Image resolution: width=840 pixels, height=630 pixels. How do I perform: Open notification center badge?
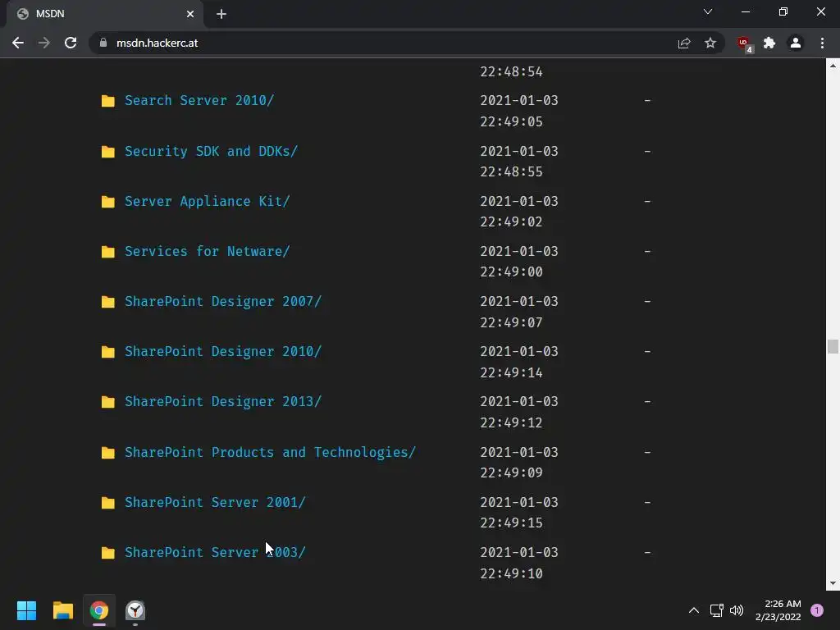pyautogui.click(x=817, y=610)
